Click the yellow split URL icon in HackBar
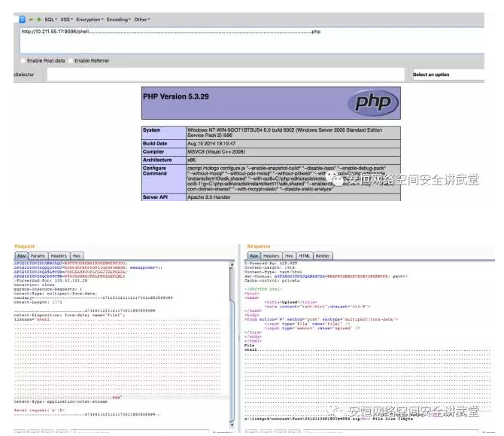This screenshot has height=436, width=504. (31, 20)
